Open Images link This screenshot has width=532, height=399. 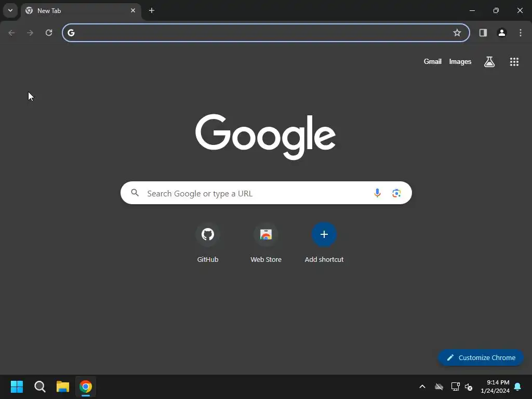click(x=460, y=61)
